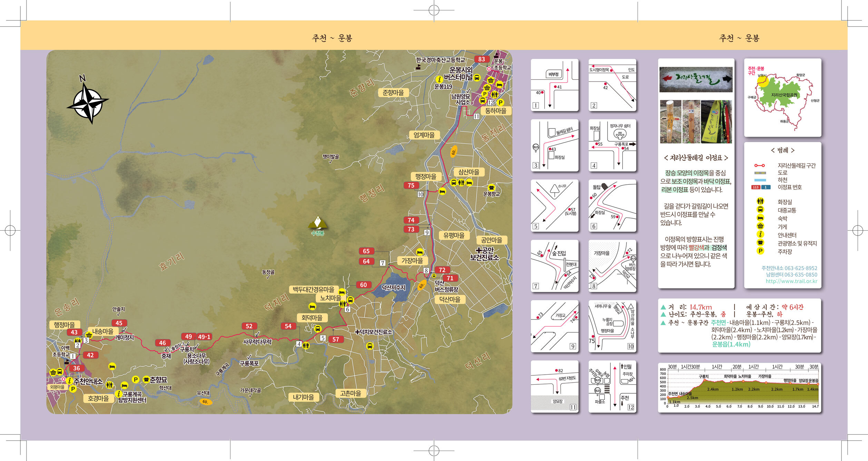Select the 수정봉 mountain peak icon
Screen dimensions: 868x461
coord(318,223)
